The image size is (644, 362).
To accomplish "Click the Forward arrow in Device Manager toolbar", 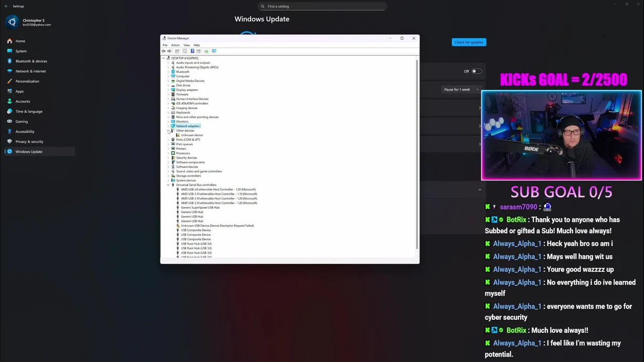I will (x=169, y=51).
